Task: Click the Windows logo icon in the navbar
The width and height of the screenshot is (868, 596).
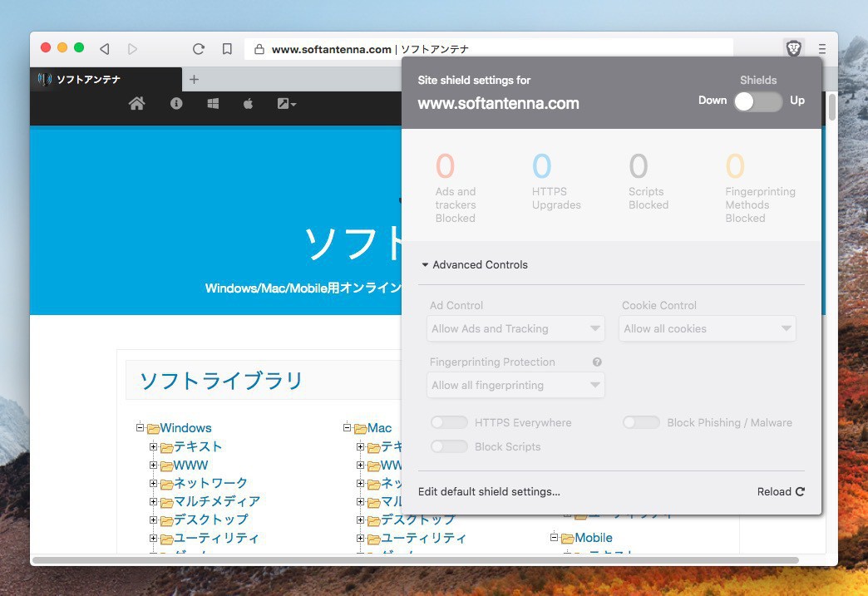Action: [213, 103]
